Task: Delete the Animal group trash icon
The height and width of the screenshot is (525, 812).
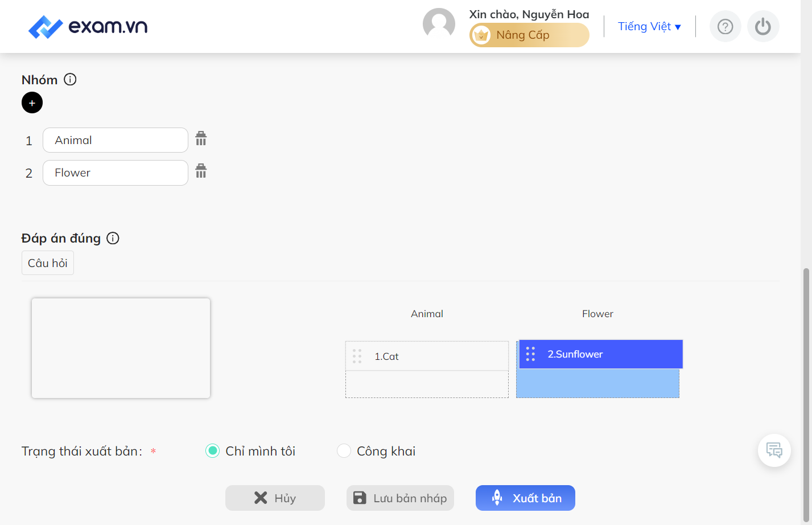Action: (201, 138)
